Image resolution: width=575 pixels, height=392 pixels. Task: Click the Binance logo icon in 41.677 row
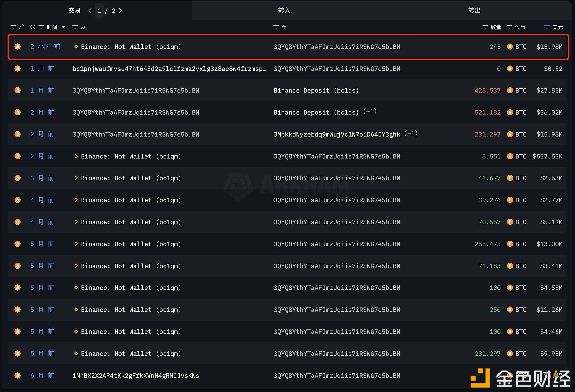tap(76, 178)
